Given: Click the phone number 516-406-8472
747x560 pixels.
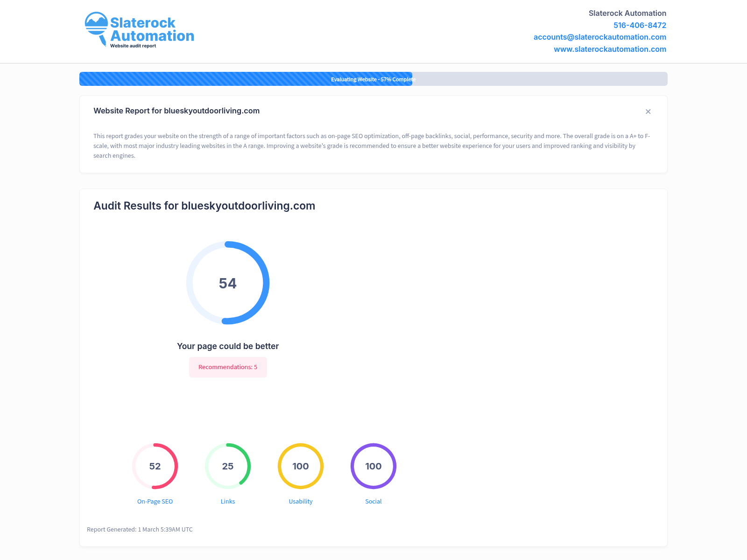Looking at the screenshot, I should 640,25.
